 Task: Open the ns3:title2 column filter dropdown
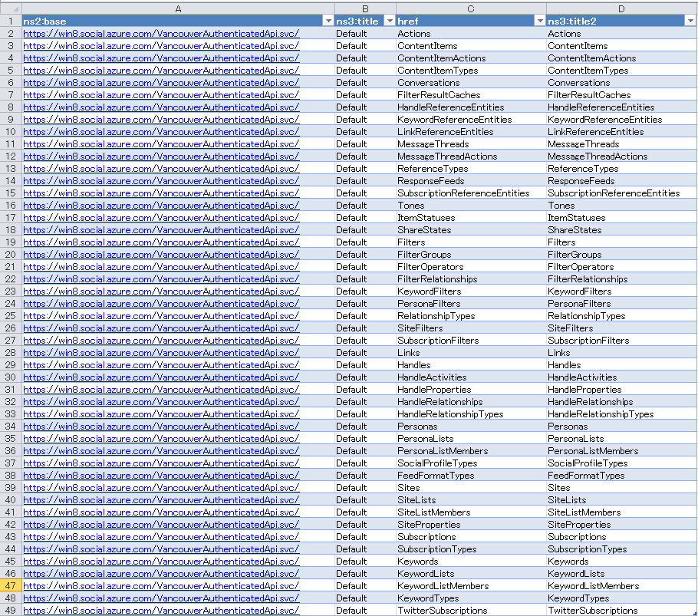click(690, 21)
